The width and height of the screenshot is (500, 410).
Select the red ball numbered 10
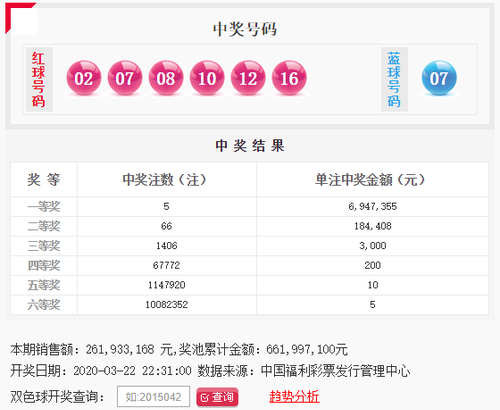[x=207, y=78]
